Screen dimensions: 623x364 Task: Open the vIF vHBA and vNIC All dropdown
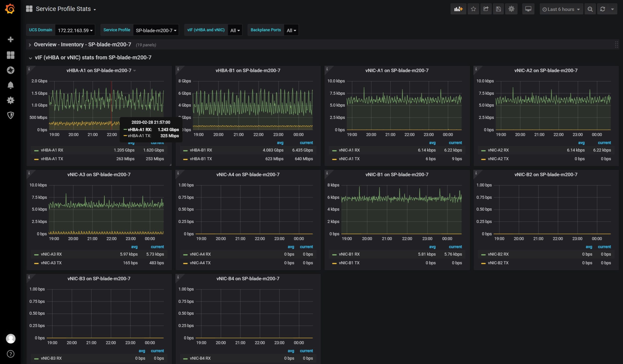235,30
